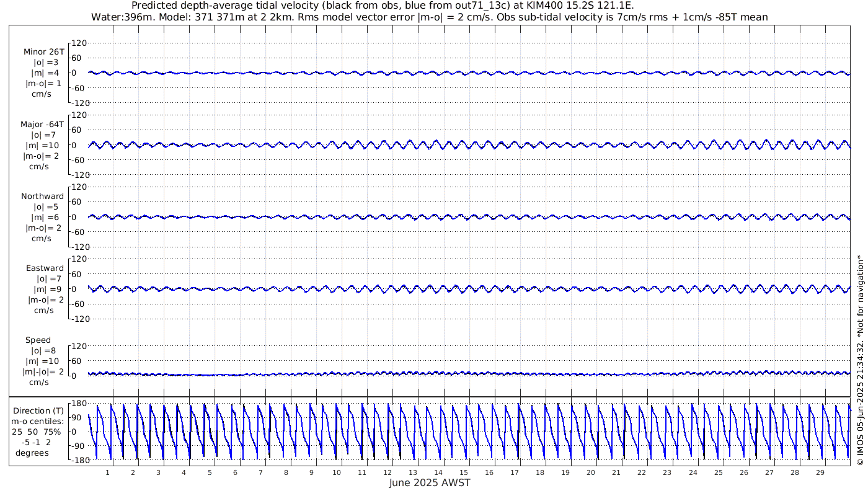
Task: Click x-axis day label 29
Action: click(x=820, y=472)
